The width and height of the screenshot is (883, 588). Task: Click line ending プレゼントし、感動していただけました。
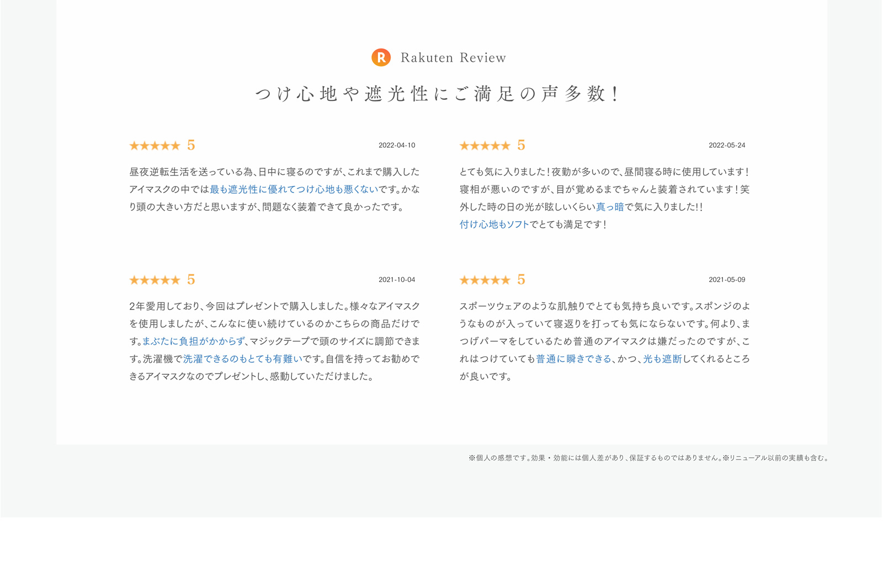(x=252, y=377)
